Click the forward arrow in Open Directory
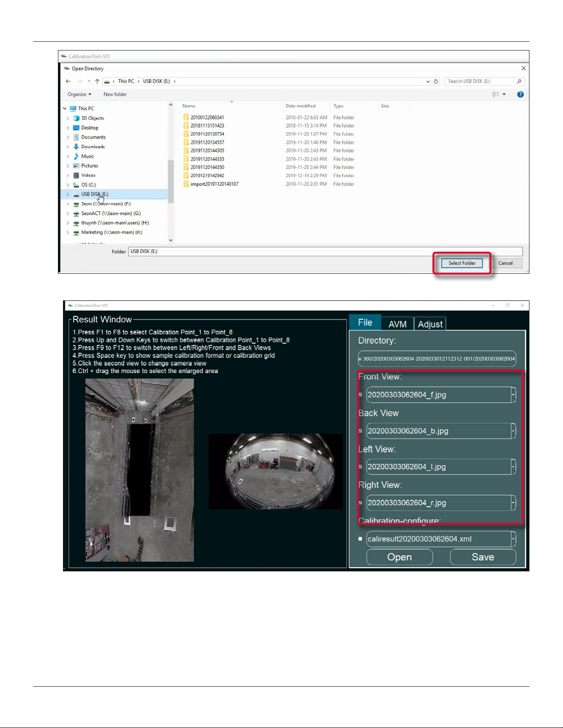The width and height of the screenshot is (563, 728). [80, 81]
